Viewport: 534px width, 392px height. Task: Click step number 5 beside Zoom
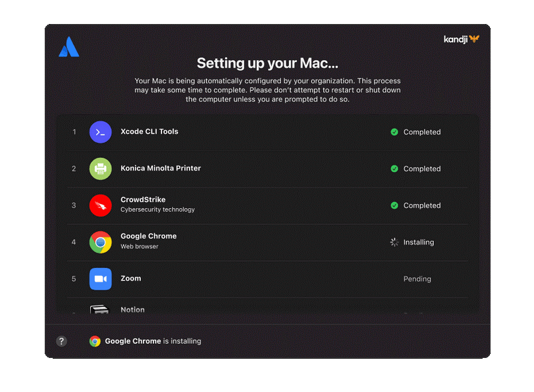pos(74,279)
